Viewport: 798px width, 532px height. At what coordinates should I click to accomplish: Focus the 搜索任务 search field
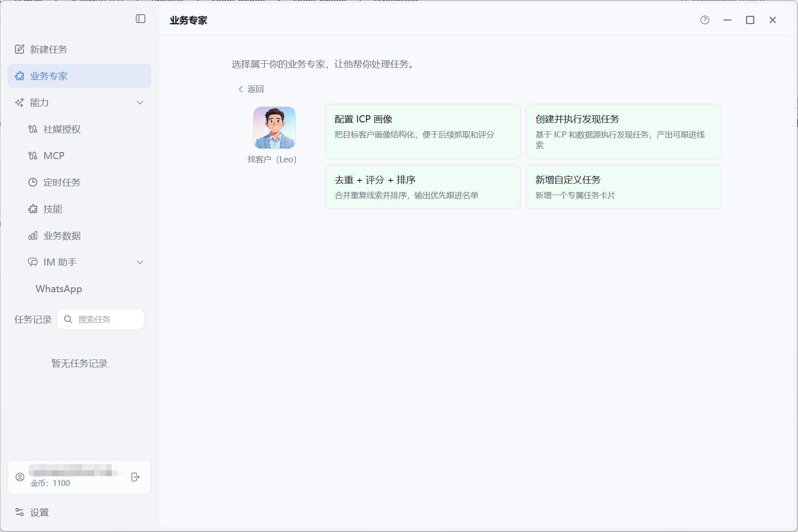(101, 319)
